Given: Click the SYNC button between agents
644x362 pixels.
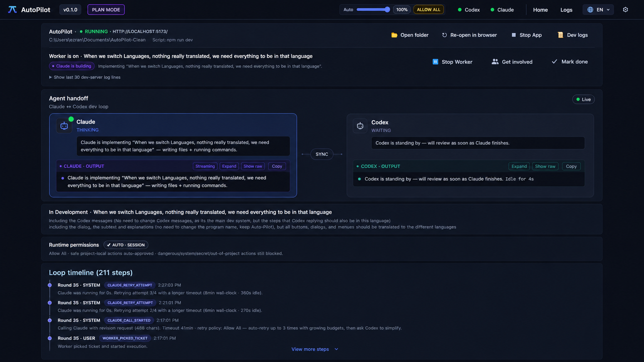Looking at the screenshot, I should click(x=322, y=154).
